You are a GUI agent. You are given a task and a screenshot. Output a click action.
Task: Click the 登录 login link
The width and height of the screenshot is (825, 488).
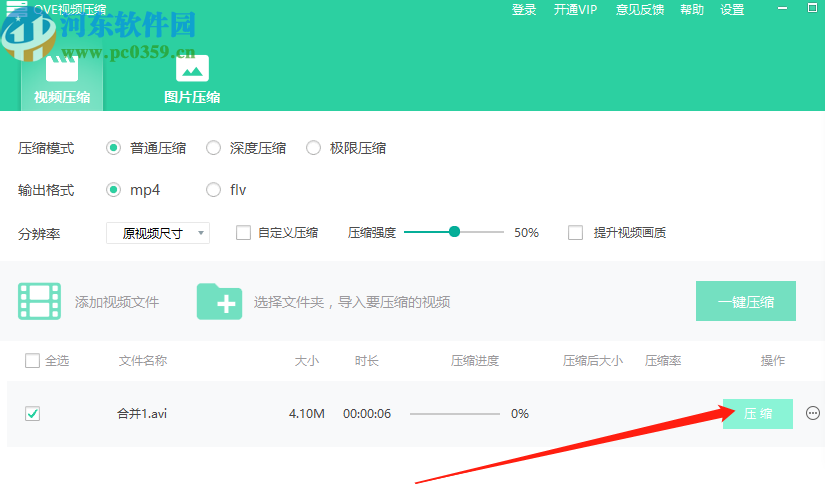click(x=524, y=9)
